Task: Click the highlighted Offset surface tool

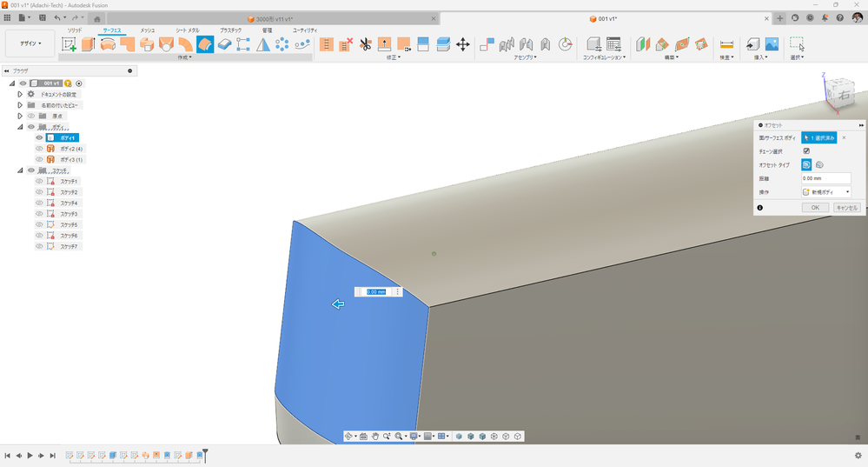Action: (x=205, y=44)
